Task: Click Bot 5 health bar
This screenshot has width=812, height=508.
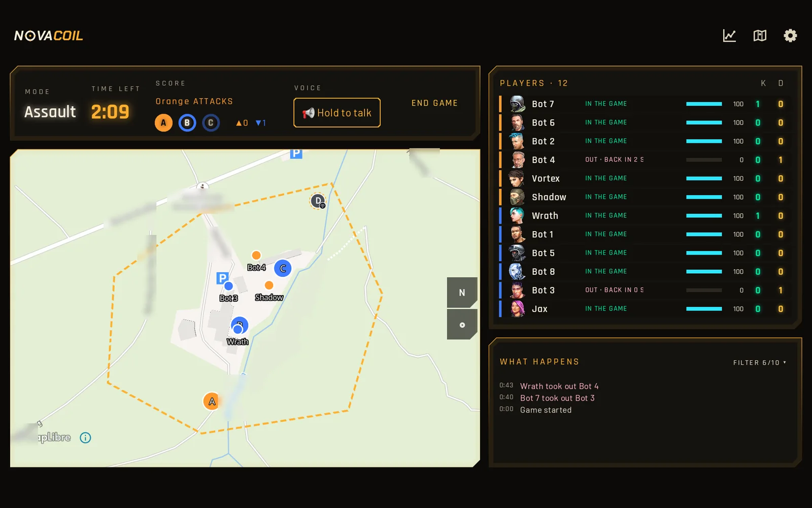Action: (x=704, y=253)
